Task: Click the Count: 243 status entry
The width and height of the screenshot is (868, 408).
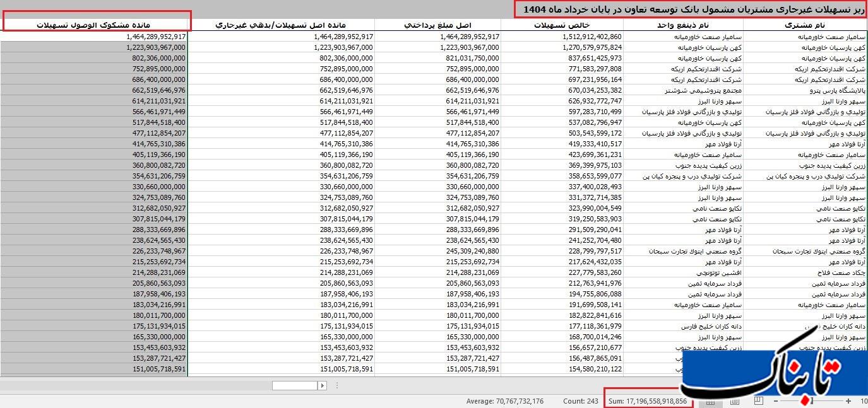Action: (x=581, y=401)
